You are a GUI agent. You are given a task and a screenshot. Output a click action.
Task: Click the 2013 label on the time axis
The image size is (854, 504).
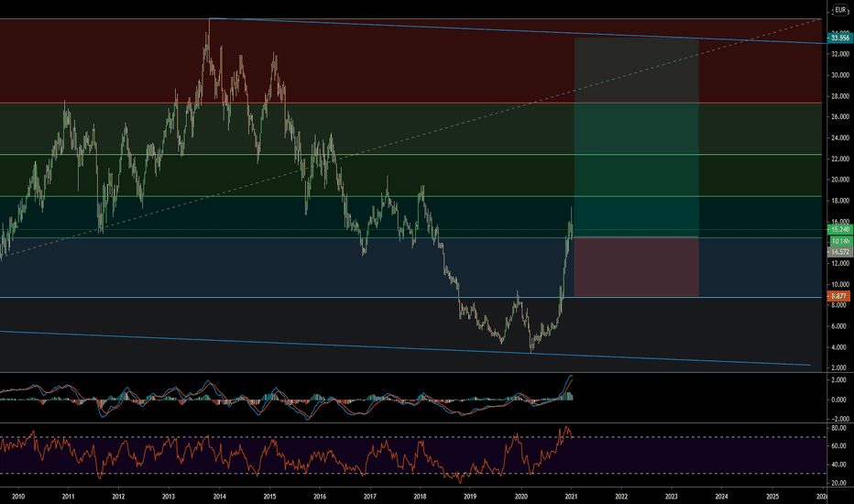click(169, 497)
